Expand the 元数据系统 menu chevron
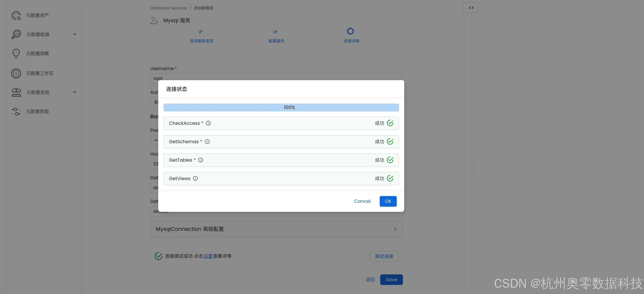The height and width of the screenshot is (294, 644). (x=74, y=92)
